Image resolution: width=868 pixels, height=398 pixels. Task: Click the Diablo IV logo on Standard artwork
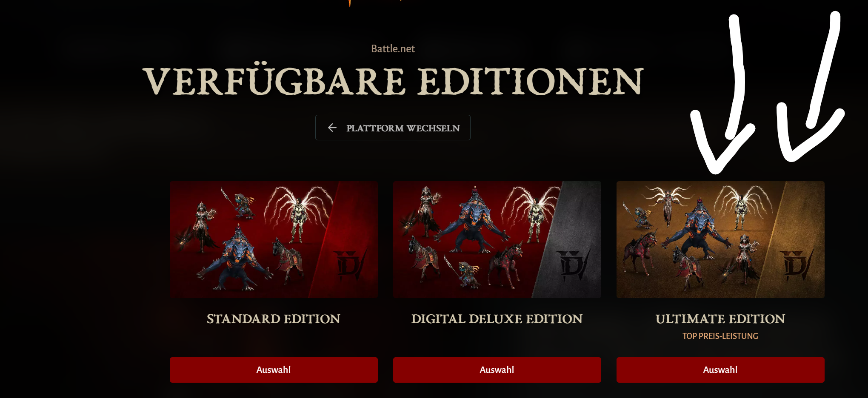pos(350,265)
